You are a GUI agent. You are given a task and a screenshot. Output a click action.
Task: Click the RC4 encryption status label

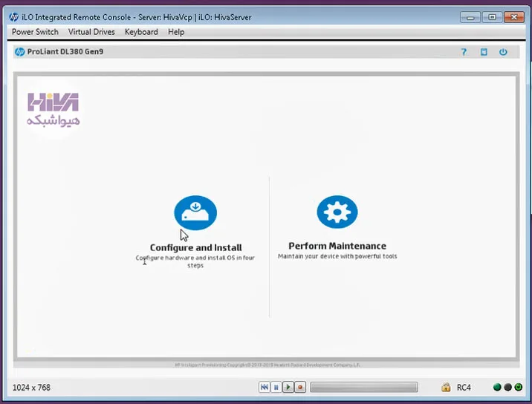pyautogui.click(x=464, y=388)
